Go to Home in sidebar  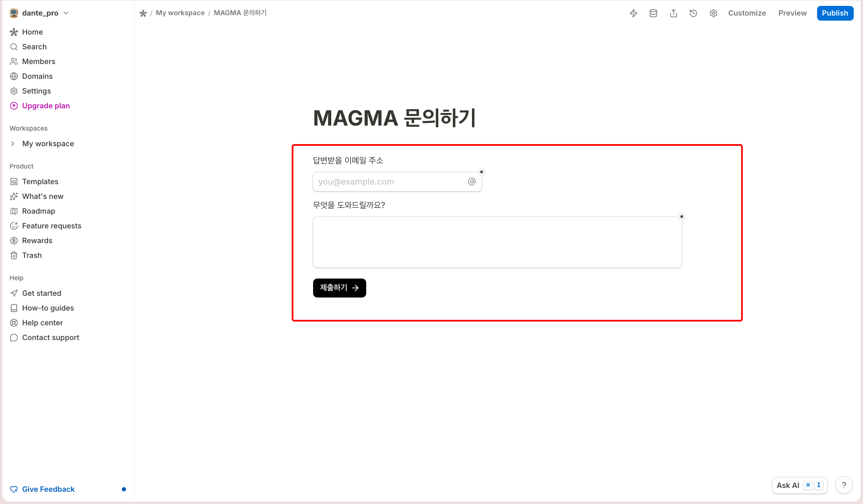(x=32, y=32)
